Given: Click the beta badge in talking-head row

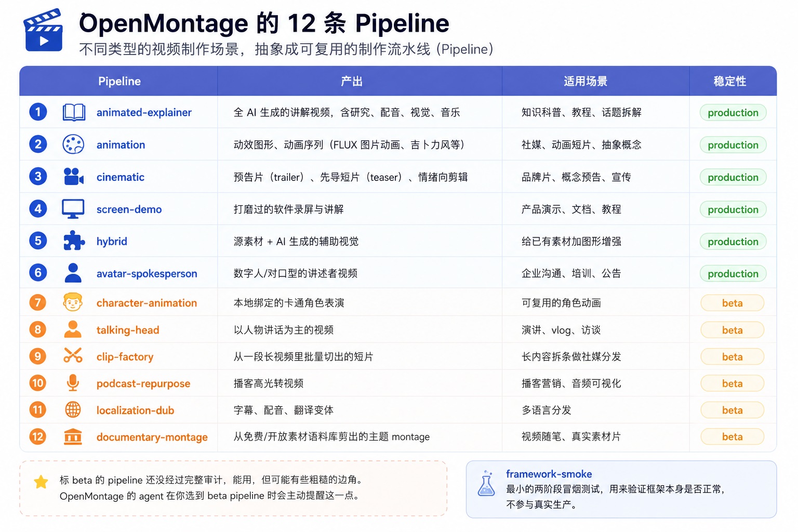Looking at the screenshot, I should pyautogui.click(x=732, y=330).
